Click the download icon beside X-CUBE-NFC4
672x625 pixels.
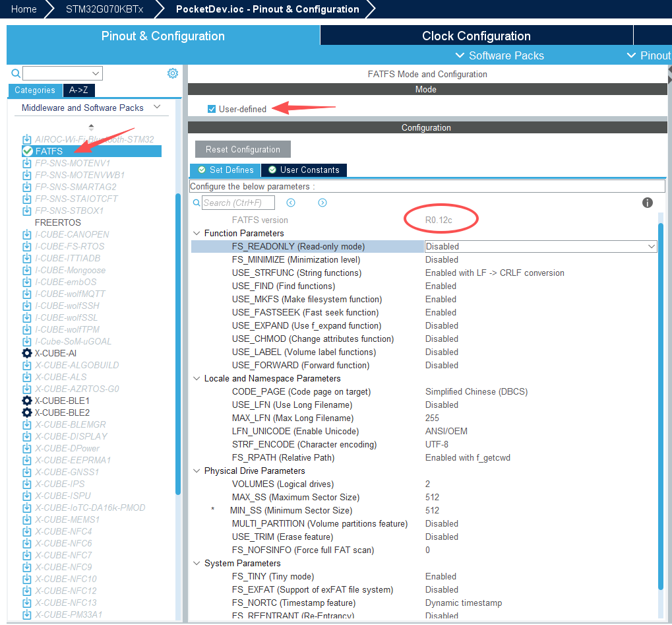[27, 531]
